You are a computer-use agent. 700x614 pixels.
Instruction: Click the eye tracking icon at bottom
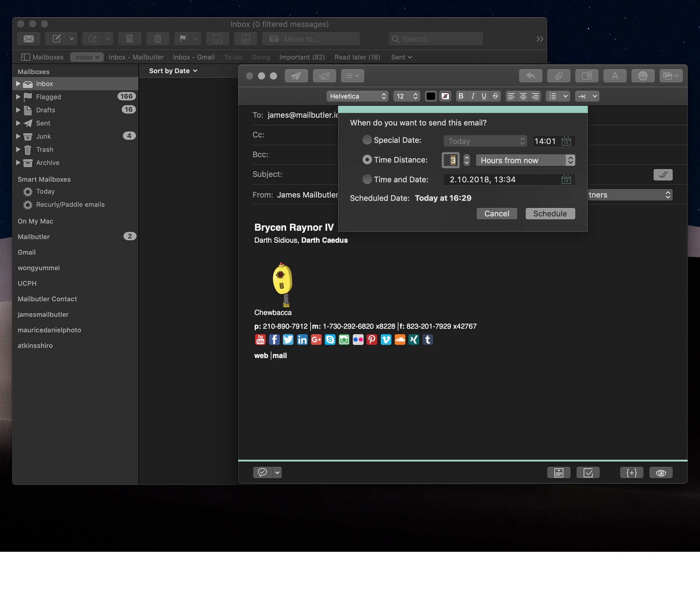pos(661,473)
